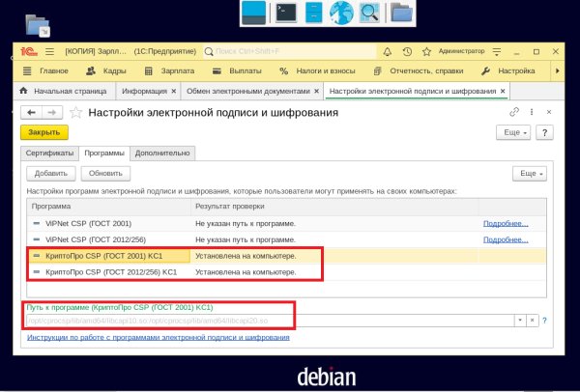Open help question mark next to path
This screenshot has height=392, width=580.
pyautogui.click(x=544, y=321)
